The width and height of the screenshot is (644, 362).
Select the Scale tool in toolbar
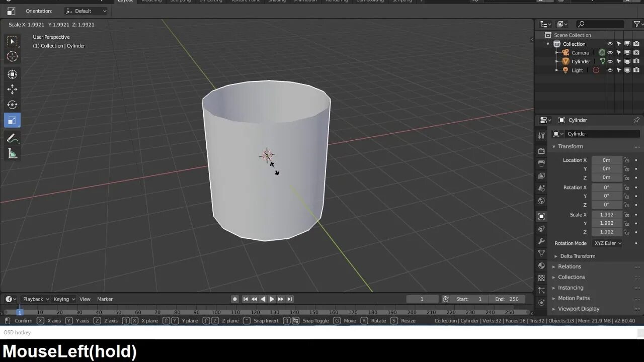(x=13, y=120)
